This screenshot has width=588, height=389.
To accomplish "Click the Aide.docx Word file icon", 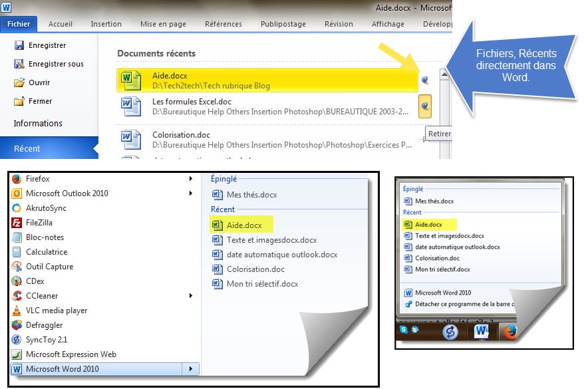I will (x=130, y=80).
